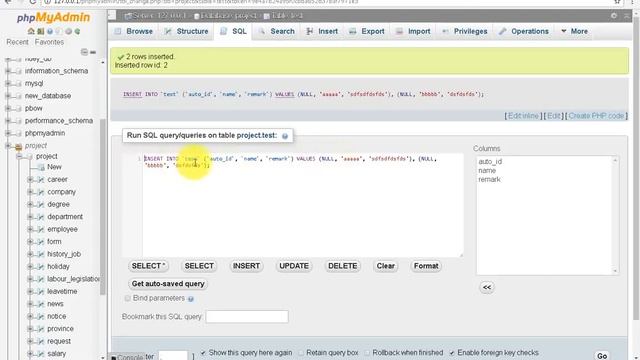The width and height of the screenshot is (640, 360).
Task: Click the company table icon
Action: (41, 192)
